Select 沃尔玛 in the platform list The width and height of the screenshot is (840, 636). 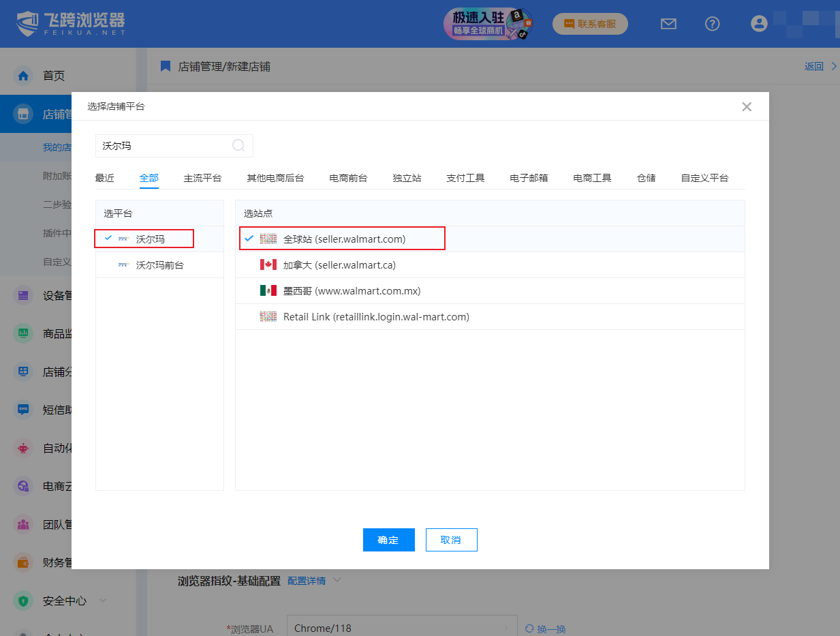150,239
